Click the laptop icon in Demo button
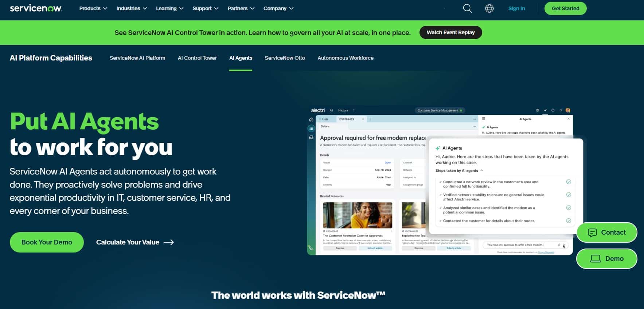 coord(596,259)
